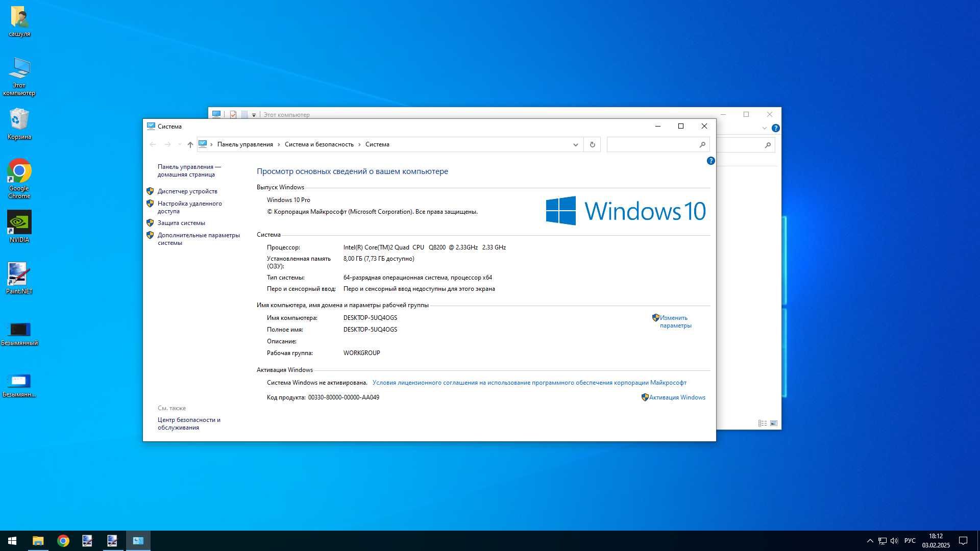This screenshot has width=980, height=551.
Task: Switch This PC window to details view
Action: (x=762, y=423)
